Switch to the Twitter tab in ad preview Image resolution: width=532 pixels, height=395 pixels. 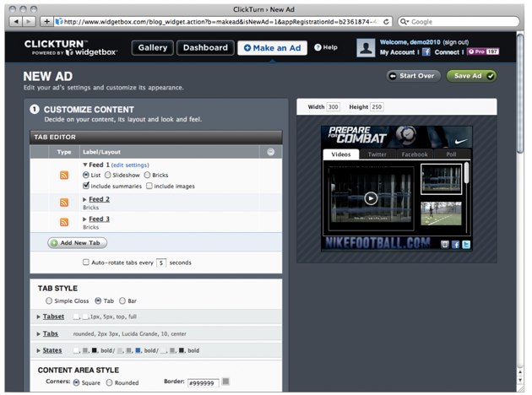click(x=377, y=154)
